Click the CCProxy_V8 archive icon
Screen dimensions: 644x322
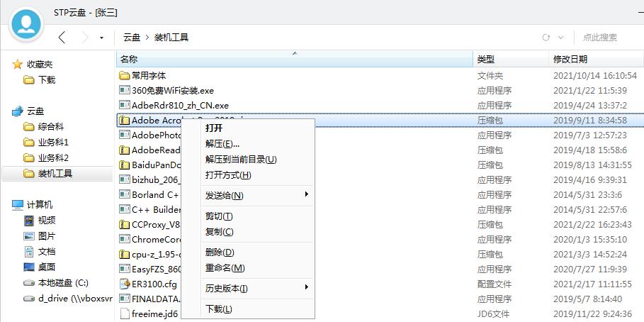coord(125,225)
